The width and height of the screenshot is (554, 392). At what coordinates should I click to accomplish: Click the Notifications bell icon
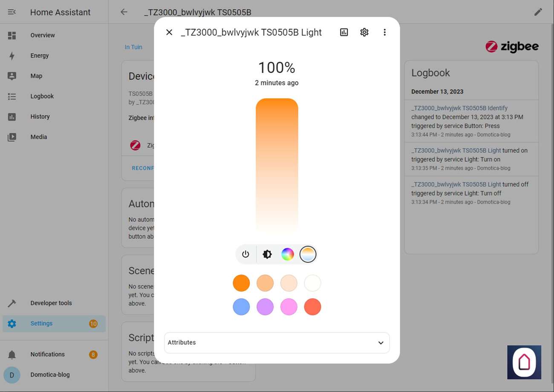[x=12, y=355]
